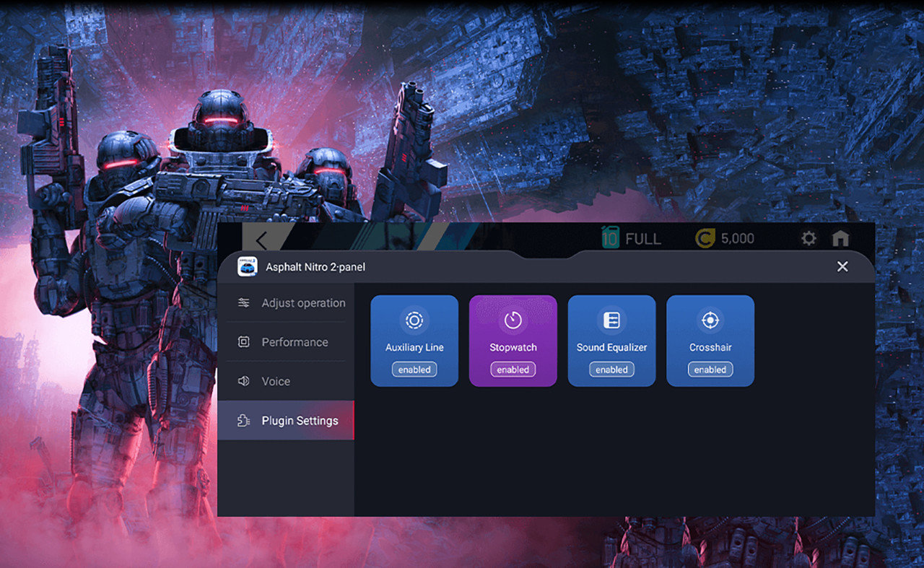
Task: Click the Sound Equalizer label
Action: pos(611,347)
